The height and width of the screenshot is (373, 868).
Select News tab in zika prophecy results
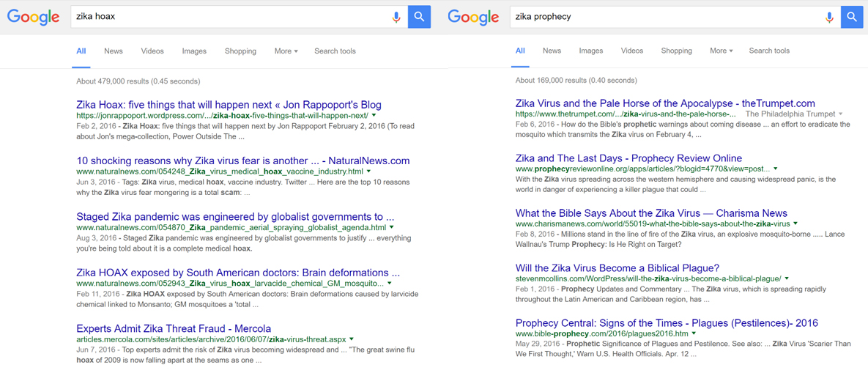coord(552,51)
